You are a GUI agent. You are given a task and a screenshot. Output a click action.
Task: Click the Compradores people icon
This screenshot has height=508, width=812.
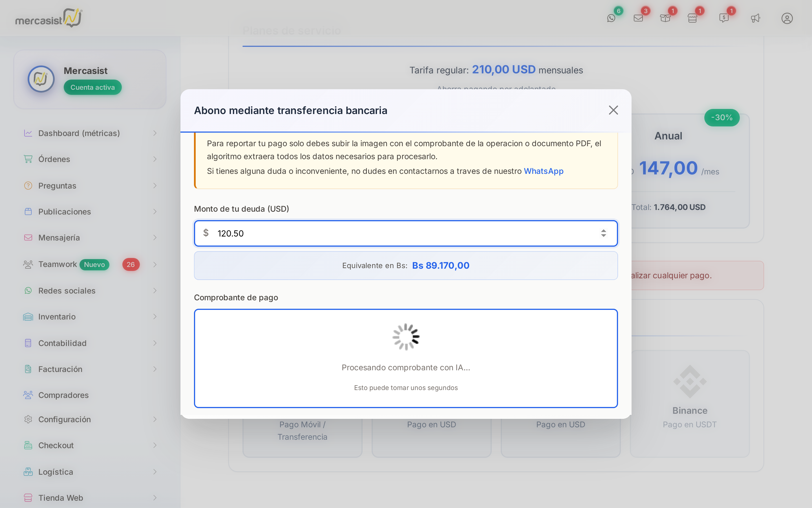pyautogui.click(x=28, y=395)
